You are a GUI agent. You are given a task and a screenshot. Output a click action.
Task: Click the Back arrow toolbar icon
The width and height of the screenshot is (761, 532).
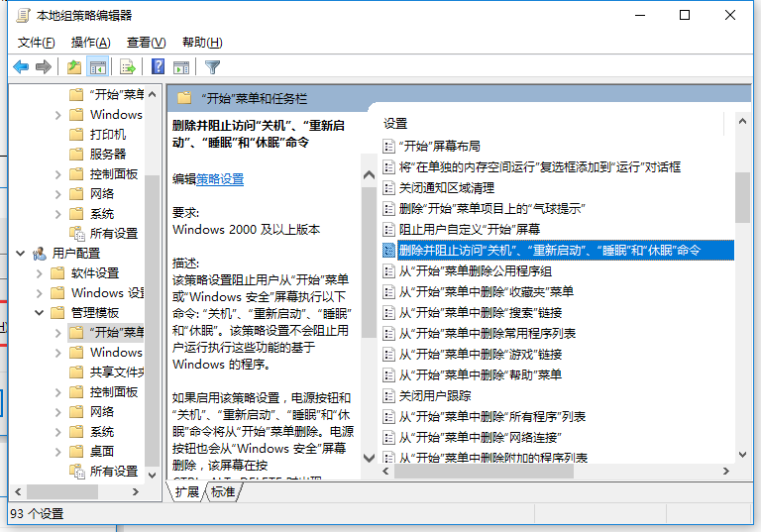21,67
